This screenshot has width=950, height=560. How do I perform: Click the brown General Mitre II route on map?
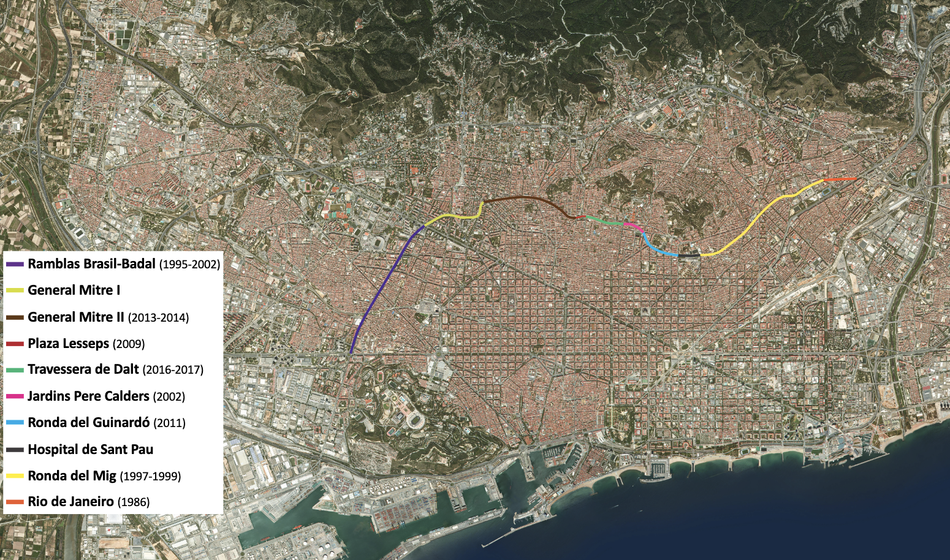pyautogui.click(x=527, y=197)
